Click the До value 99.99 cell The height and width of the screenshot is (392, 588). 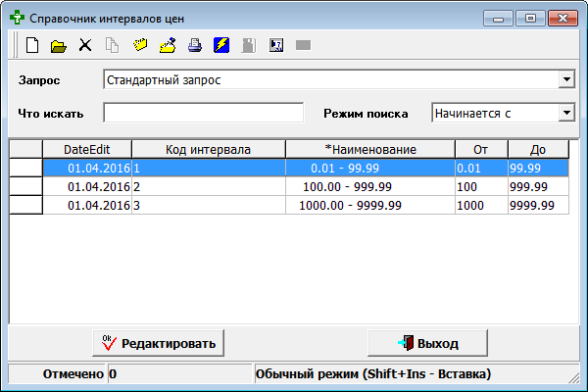tap(537, 168)
